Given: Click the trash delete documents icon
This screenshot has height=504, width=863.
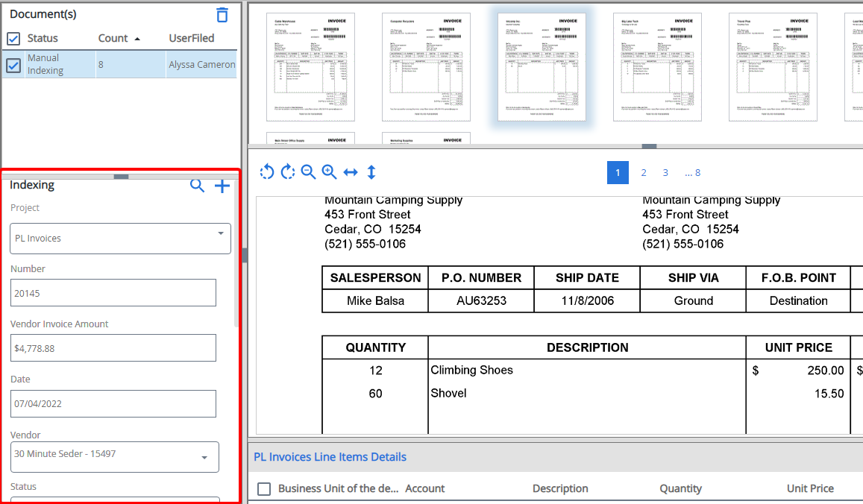Looking at the screenshot, I should (222, 15).
